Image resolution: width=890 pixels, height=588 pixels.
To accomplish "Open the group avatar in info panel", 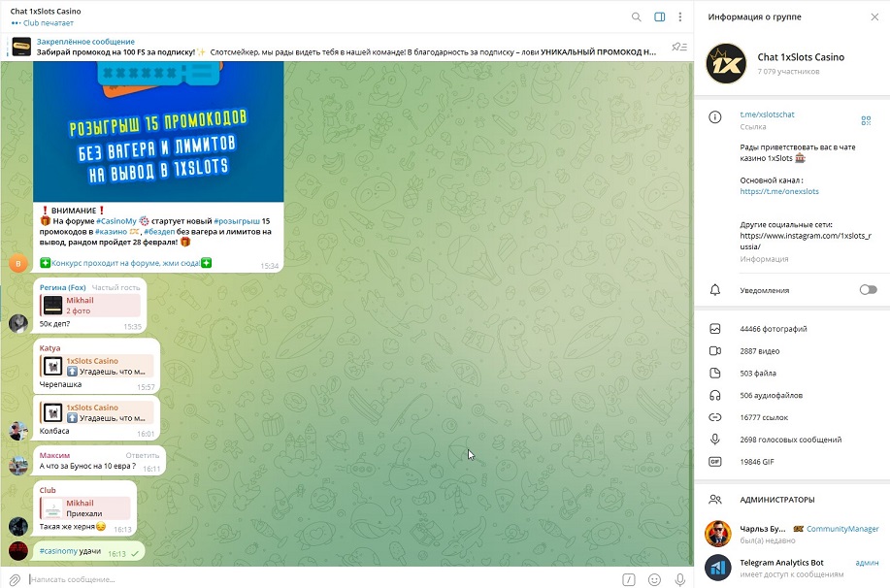I will click(x=726, y=64).
